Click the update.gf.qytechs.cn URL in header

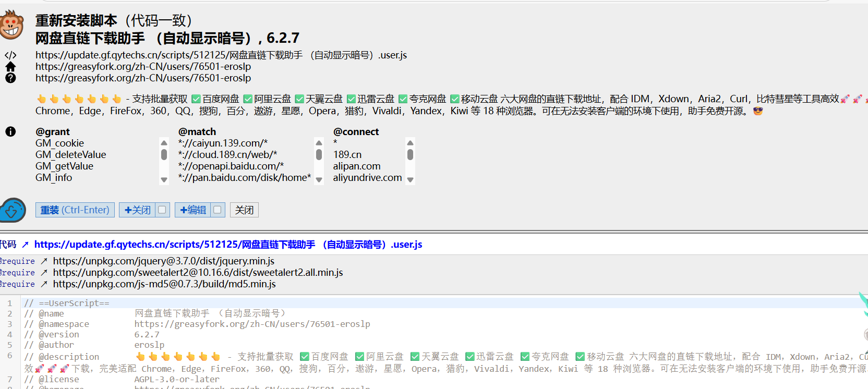point(221,55)
